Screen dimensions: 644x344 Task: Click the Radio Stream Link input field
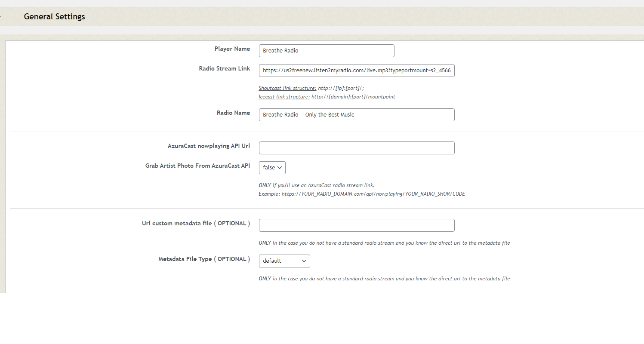pos(357,71)
